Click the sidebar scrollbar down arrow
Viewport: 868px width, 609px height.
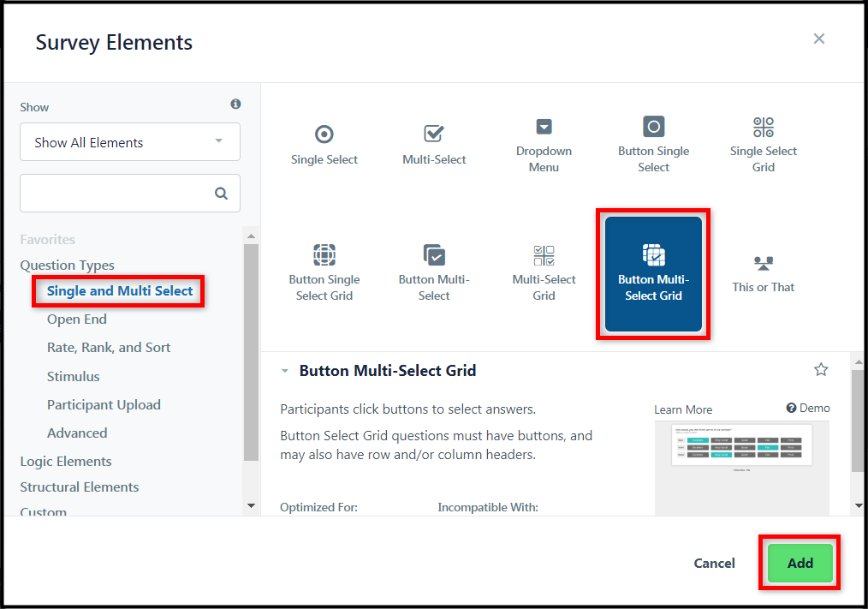[x=251, y=505]
